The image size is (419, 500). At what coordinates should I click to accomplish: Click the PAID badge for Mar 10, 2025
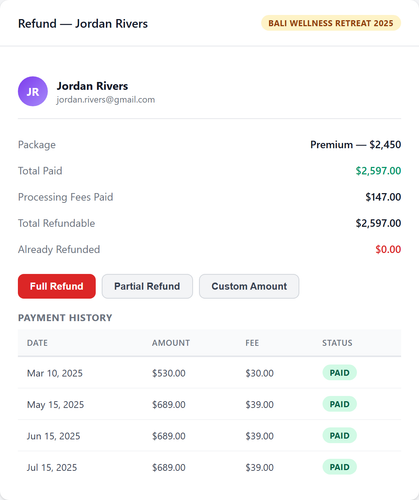click(339, 373)
